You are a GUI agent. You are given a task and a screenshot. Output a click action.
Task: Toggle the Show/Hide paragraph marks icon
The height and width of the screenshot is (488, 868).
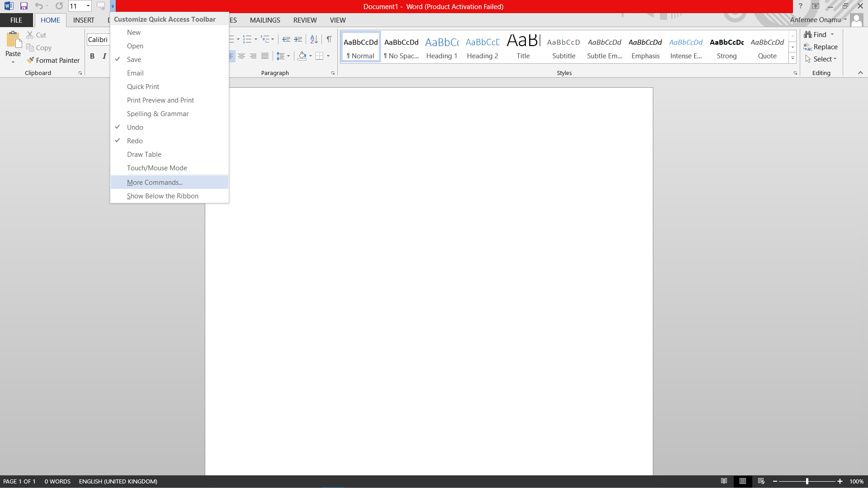tap(329, 39)
